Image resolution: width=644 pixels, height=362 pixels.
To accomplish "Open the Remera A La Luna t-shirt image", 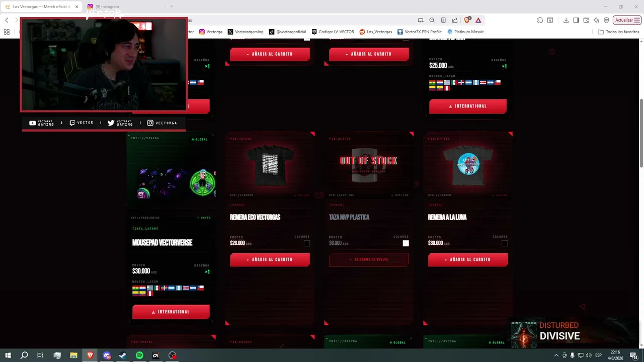I will pos(468,165).
